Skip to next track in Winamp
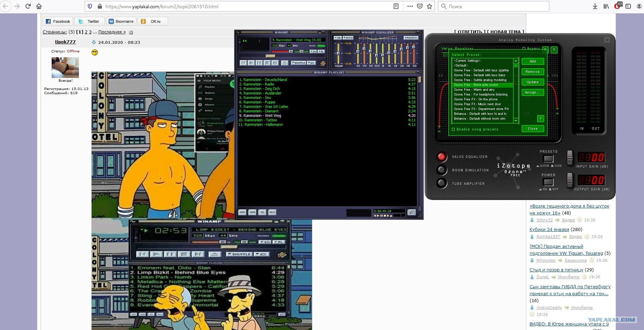 (x=275, y=63)
